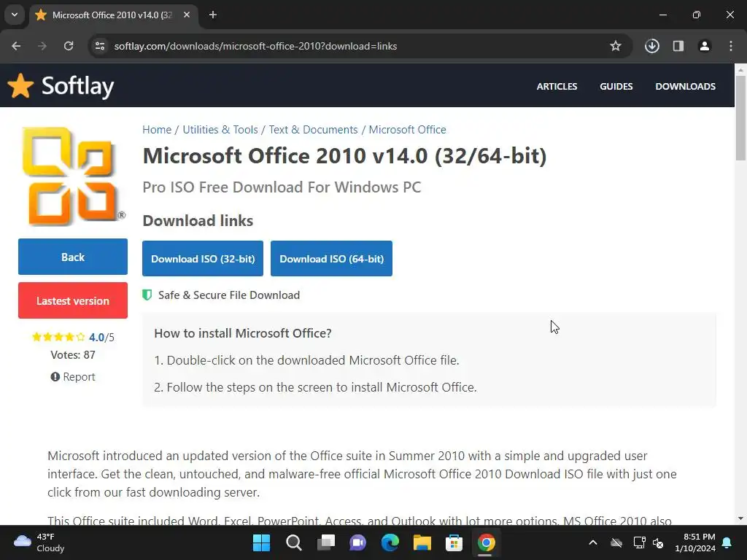
Task: Go back with the browser back arrow
Action: point(16,46)
